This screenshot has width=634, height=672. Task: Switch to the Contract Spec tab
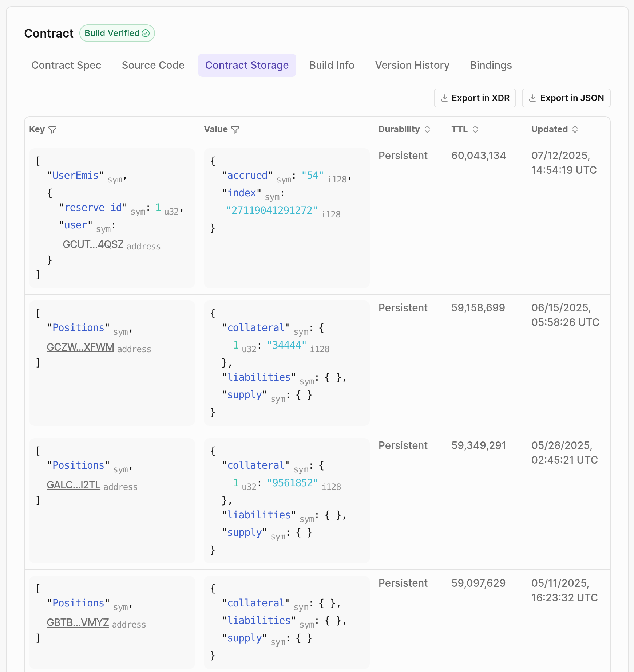point(67,65)
